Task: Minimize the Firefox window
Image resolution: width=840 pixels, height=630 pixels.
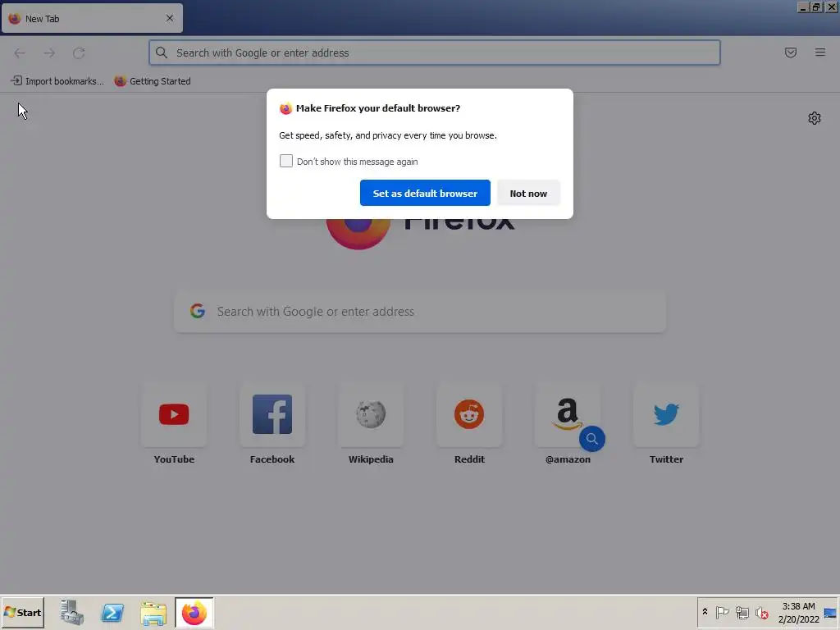Action: (x=802, y=7)
